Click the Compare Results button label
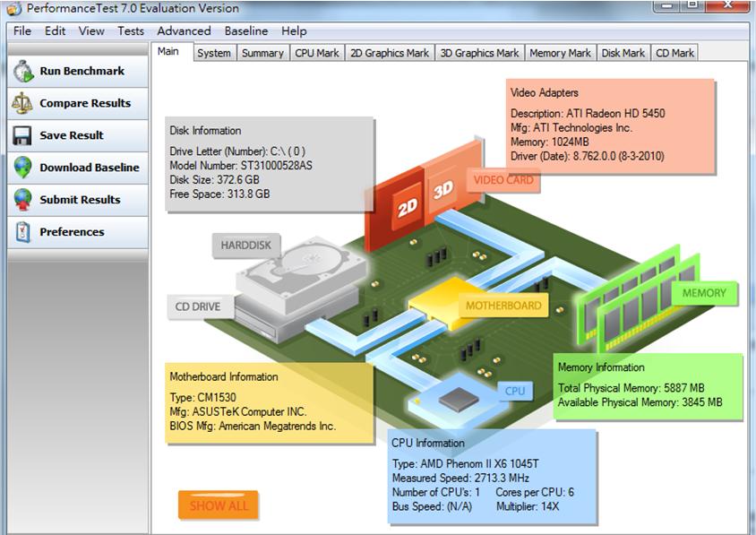The width and height of the screenshot is (756, 535). [x=85, y=103]
